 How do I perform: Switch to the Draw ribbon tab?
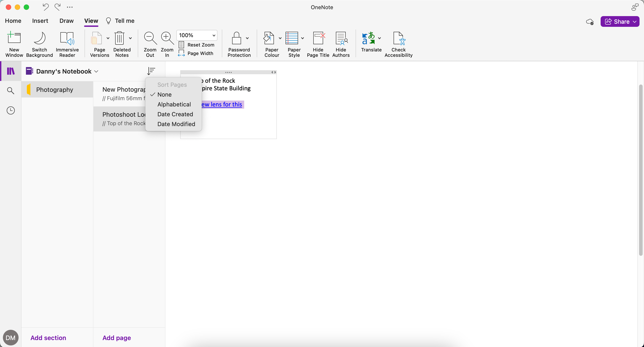pyautogui.click(x=66, y=21)
